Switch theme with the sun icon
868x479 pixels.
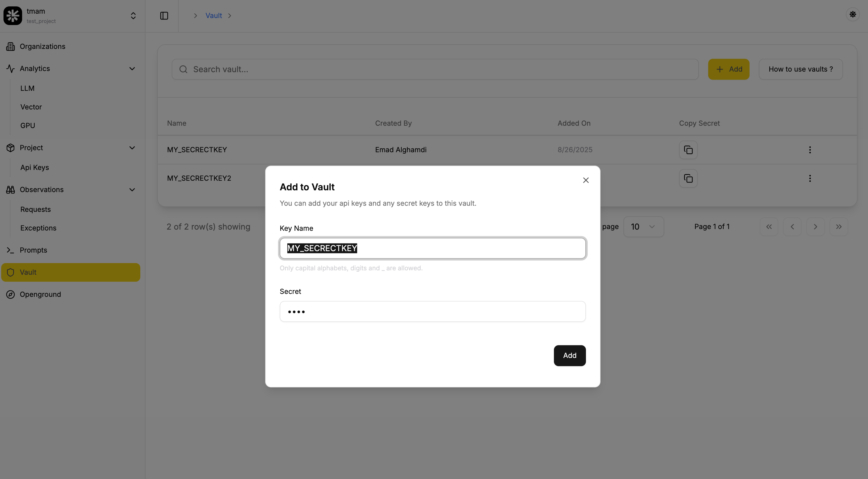point(853,15)
